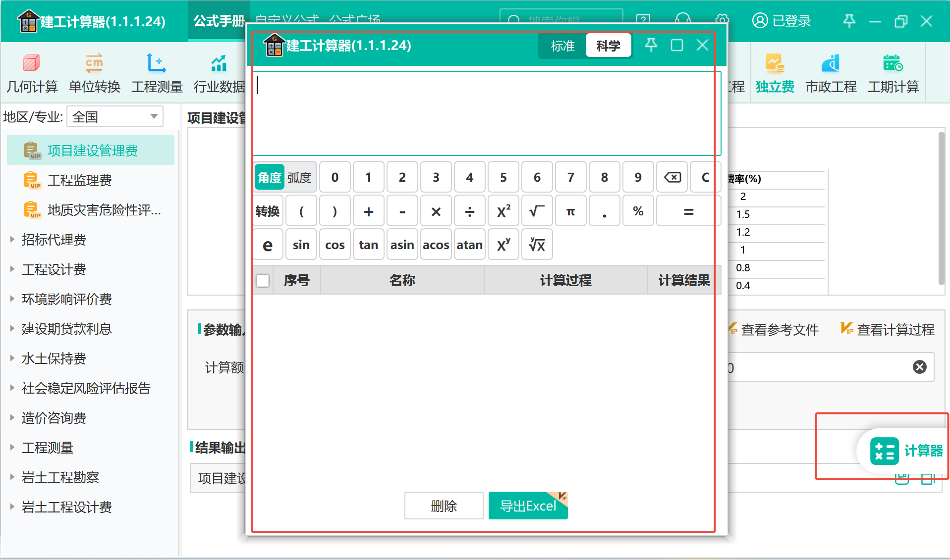Image resolution: width=950 pixels, height=560 pixels.
Task: Tick the select-all checkbox in 序号 header
Action: tap(263, 281)
